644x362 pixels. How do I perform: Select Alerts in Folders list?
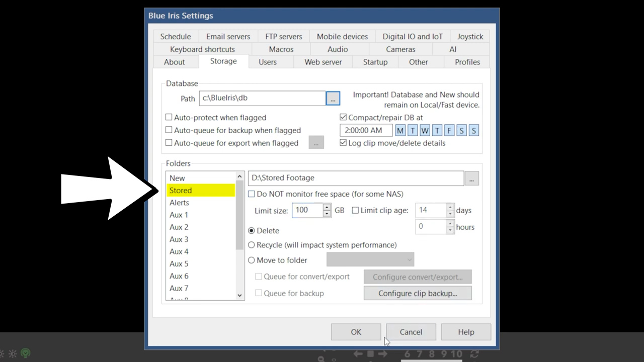pos(201,203)
